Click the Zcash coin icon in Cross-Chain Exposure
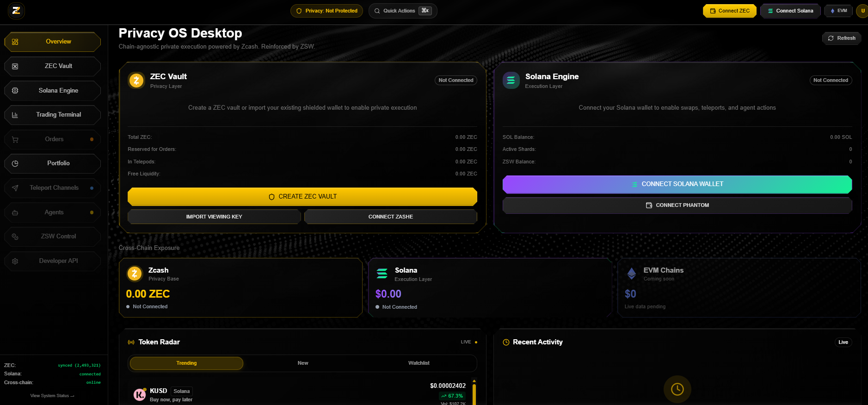The width and height of the screenshot is (868, 405). coord(135,274)
